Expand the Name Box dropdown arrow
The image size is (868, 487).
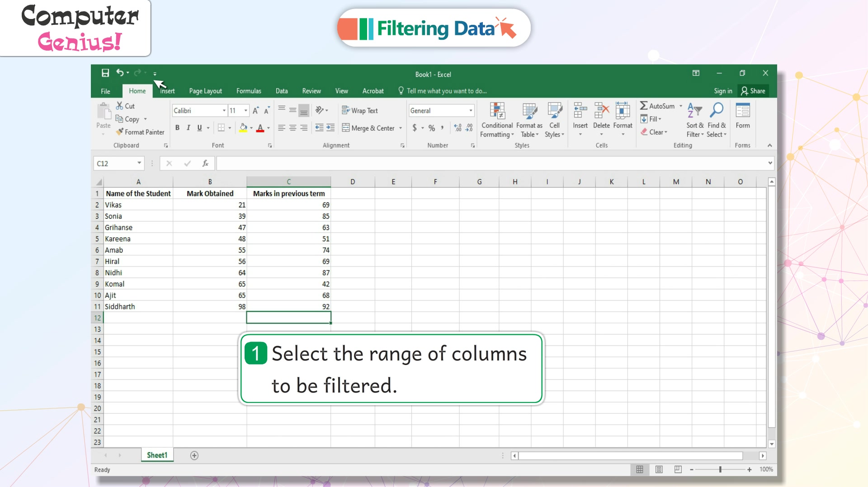click(x=139, y=163)
